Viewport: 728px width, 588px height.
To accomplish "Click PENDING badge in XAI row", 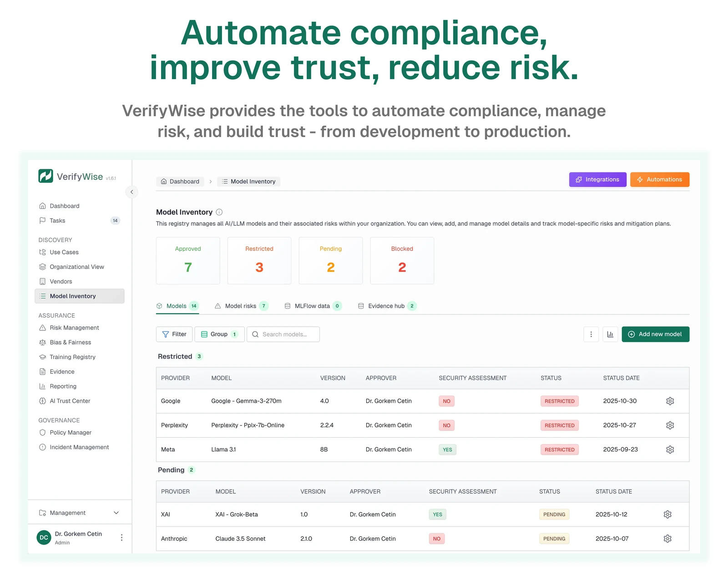I will click(554, 514).
